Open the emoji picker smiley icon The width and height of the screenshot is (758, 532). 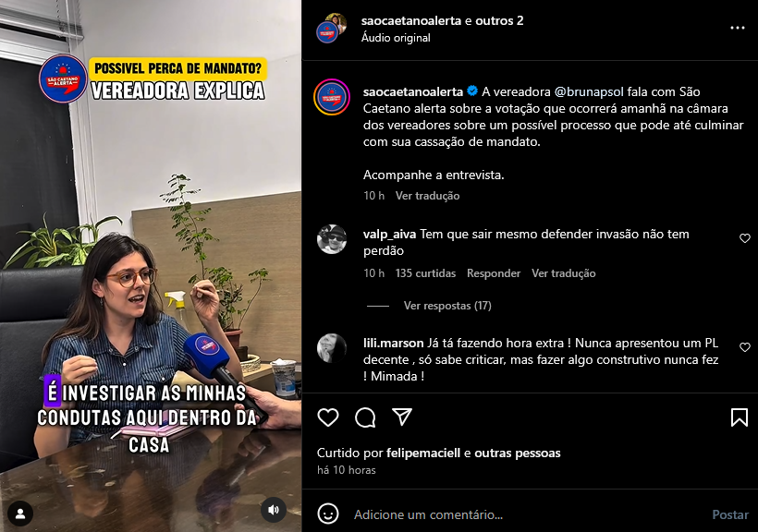tap(328, 514)
